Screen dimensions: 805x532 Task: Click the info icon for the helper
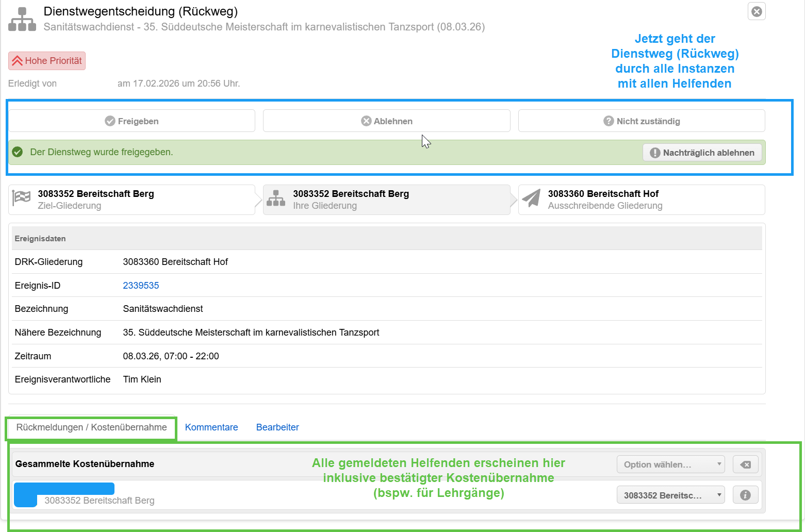pos(745,495)
